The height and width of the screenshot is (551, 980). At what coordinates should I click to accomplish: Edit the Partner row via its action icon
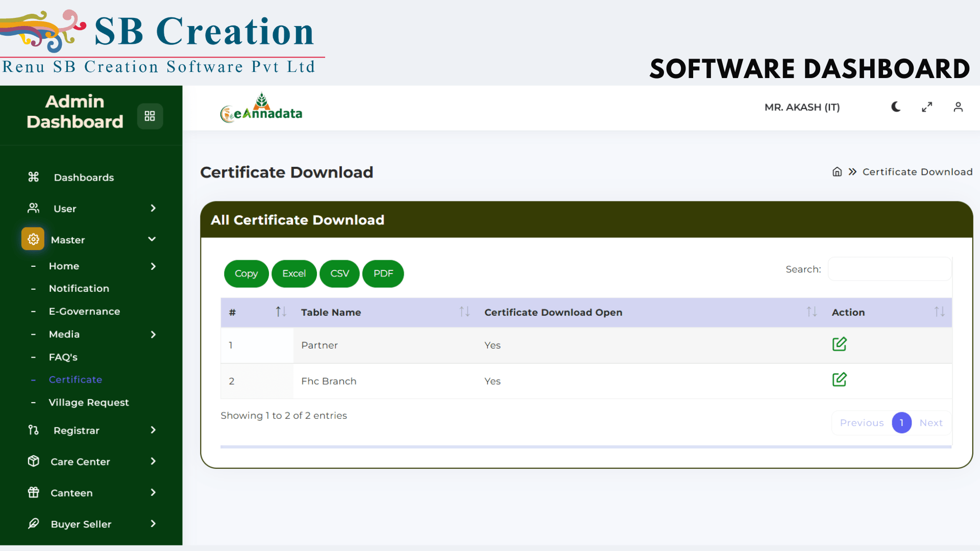point(839,344)
